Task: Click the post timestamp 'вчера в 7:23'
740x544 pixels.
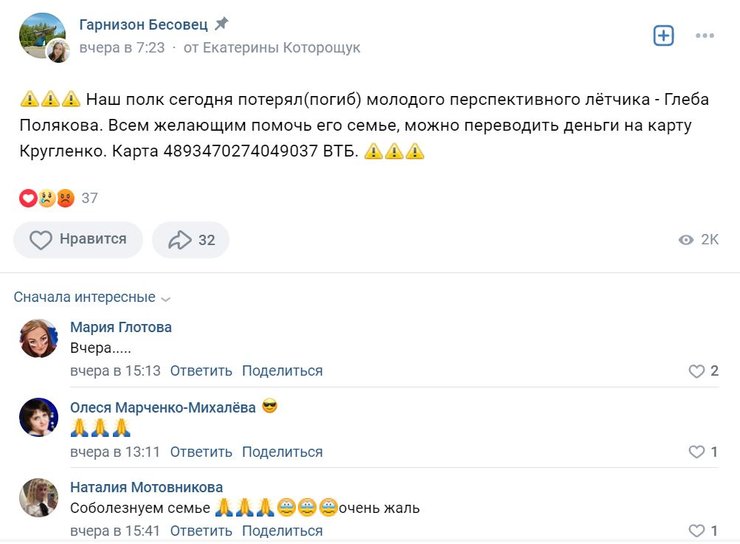Action: [122, 47]
